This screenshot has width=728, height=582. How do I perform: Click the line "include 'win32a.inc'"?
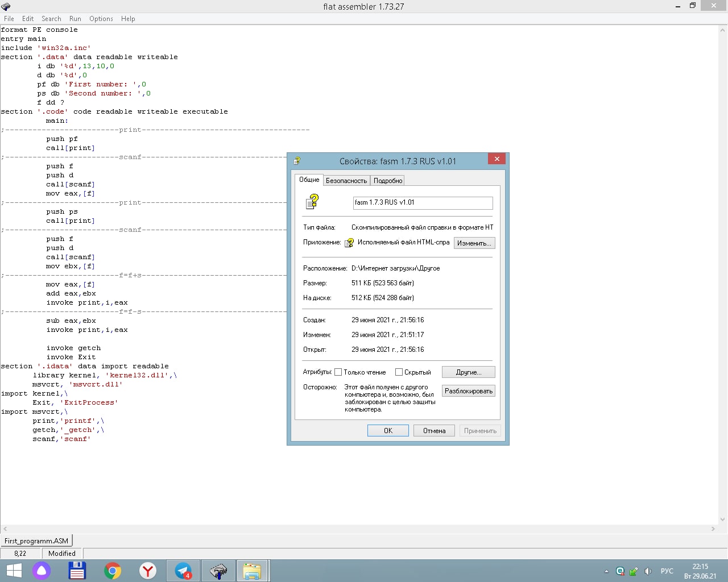point(45,48)
